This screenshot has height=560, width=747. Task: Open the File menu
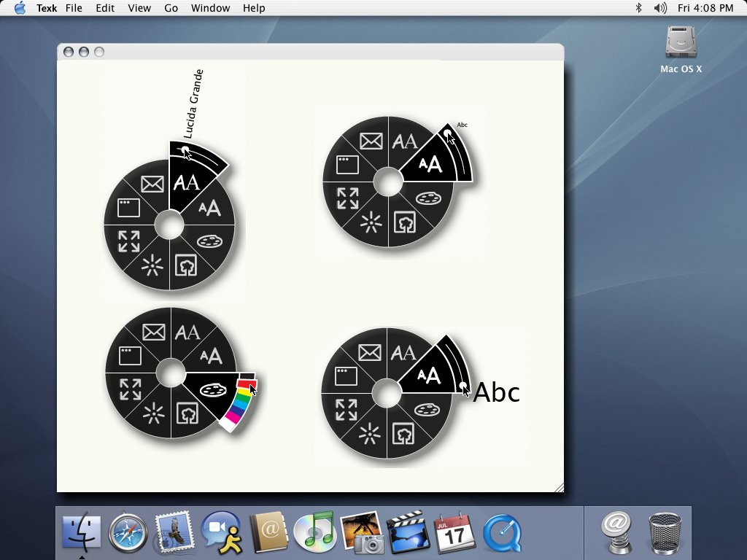[x=74, y=8]
